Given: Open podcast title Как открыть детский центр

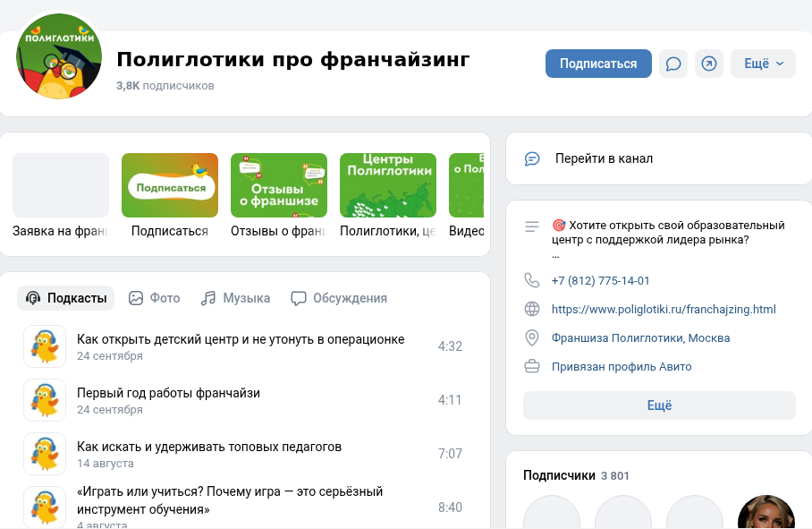Looking at the screenshot, I should click(x=241, y=339).
